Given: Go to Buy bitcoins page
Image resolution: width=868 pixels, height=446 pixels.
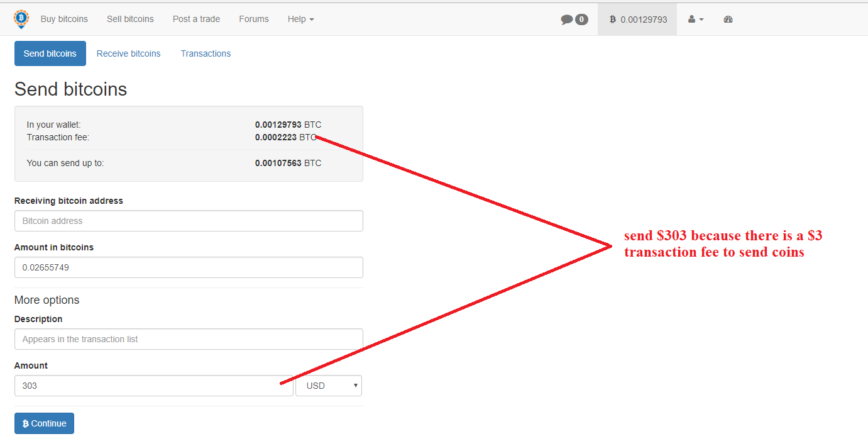Looking at the screenshot, I should coord(64,20).
